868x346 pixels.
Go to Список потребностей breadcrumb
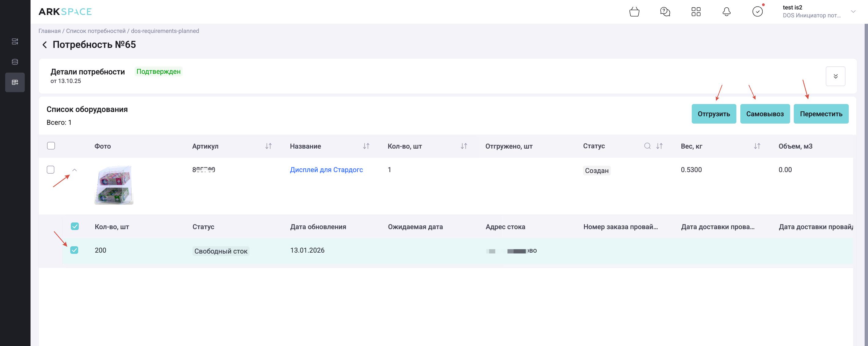coord(96,31)
